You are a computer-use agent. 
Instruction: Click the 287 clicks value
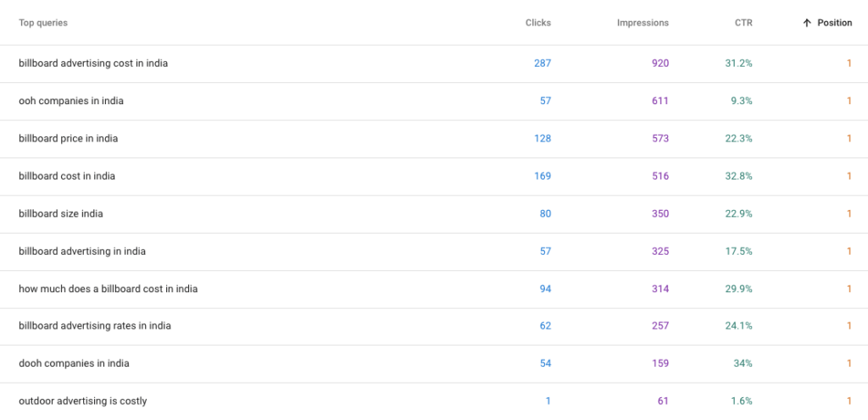[x=542, y=64]
